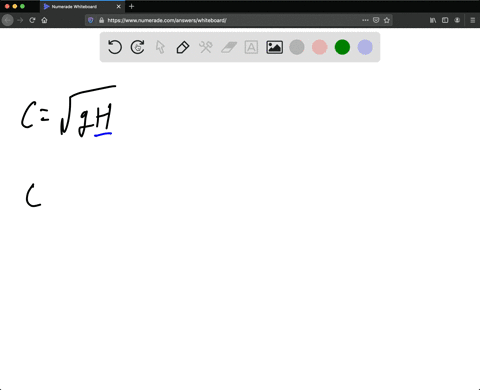Close the Numerade Whiteboard tab
Image resolution: width=480 pixels, height=390 pixels.
tap(118, 6)
